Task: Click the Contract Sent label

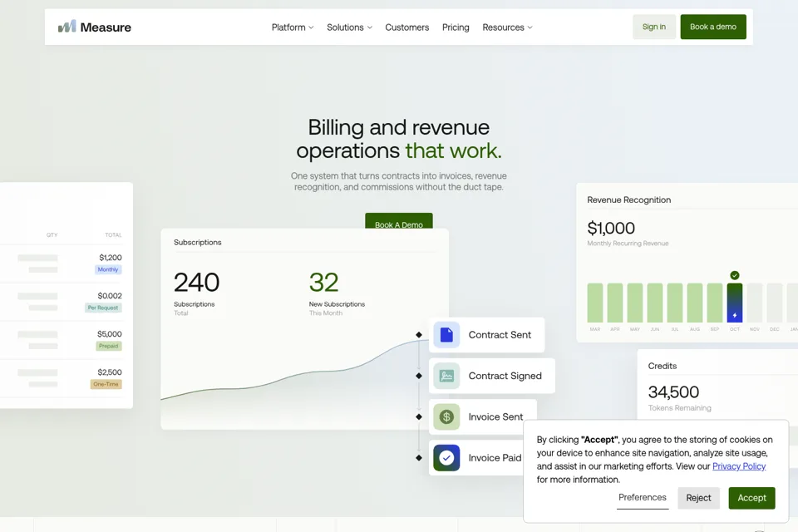Action: pos(500,335)
